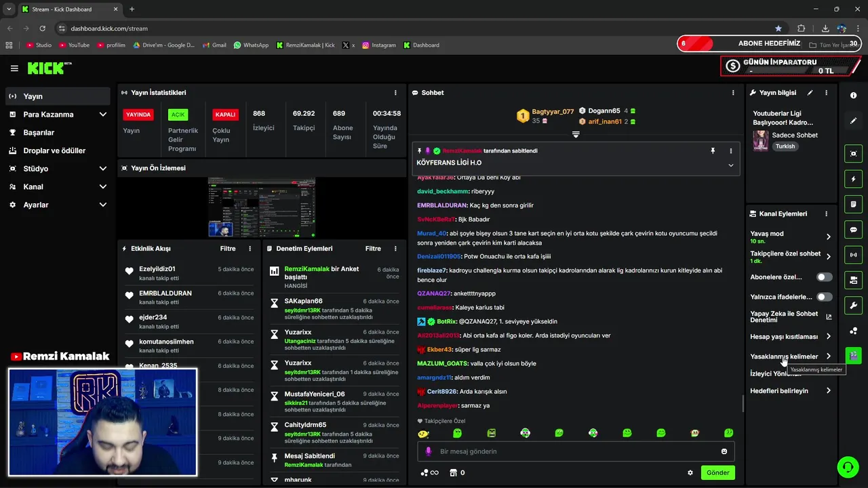Click the Turkish language tag

click(x=785, y=146)
